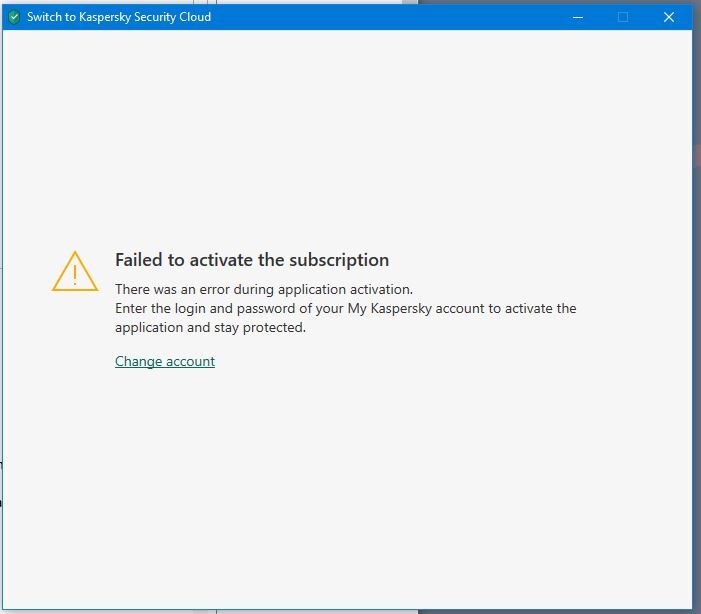This screenshot has height=614, width=701.
Task: Click the disabled maximize button in title bar
Action: (623, 17)
